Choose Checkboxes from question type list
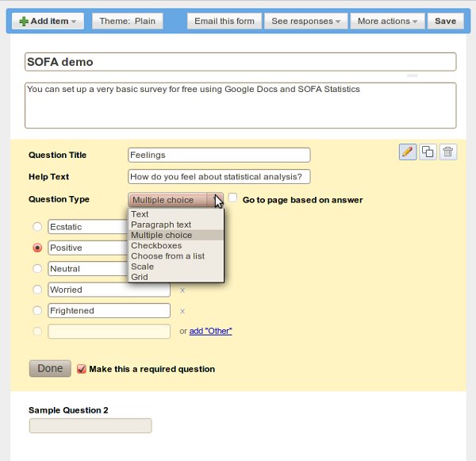 tap(156, 246)
